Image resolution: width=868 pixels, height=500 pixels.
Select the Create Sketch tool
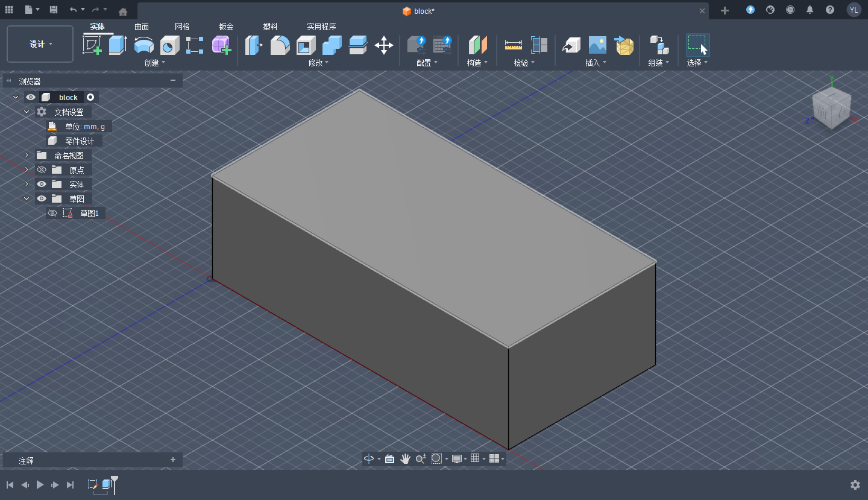tap(92, 45)
